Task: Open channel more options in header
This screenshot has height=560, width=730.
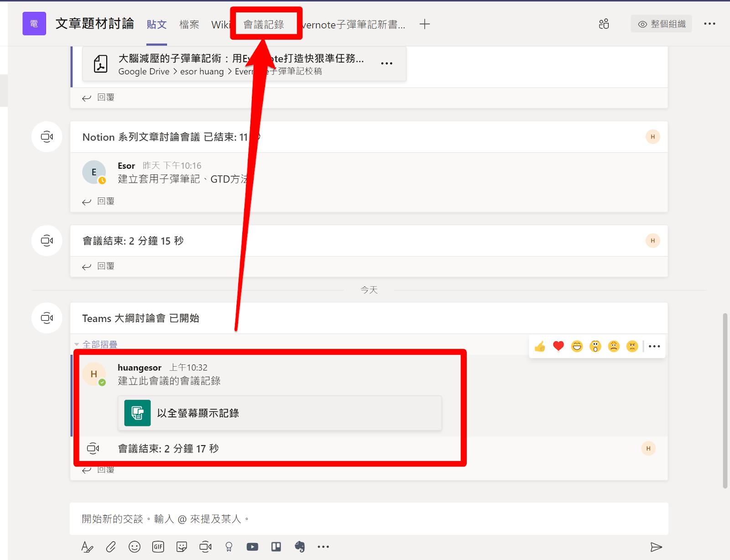Action: 709,24
